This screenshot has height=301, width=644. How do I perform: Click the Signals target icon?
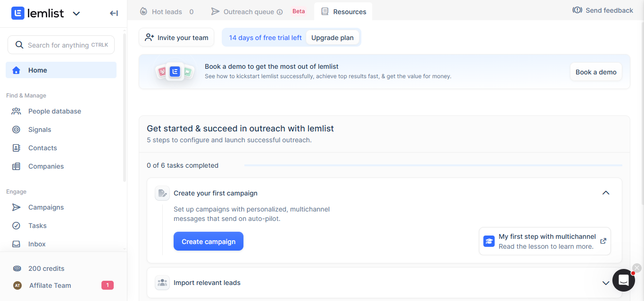coord(16,130)
